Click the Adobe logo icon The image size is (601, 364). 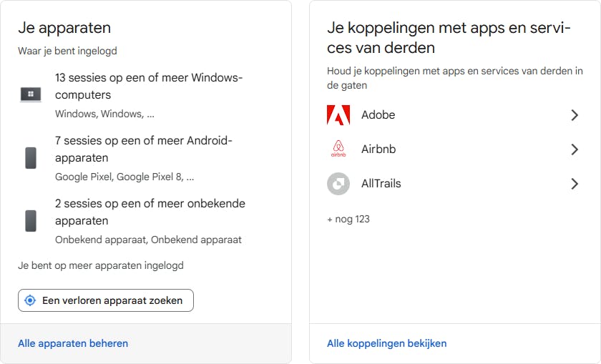tap(338, 115)
